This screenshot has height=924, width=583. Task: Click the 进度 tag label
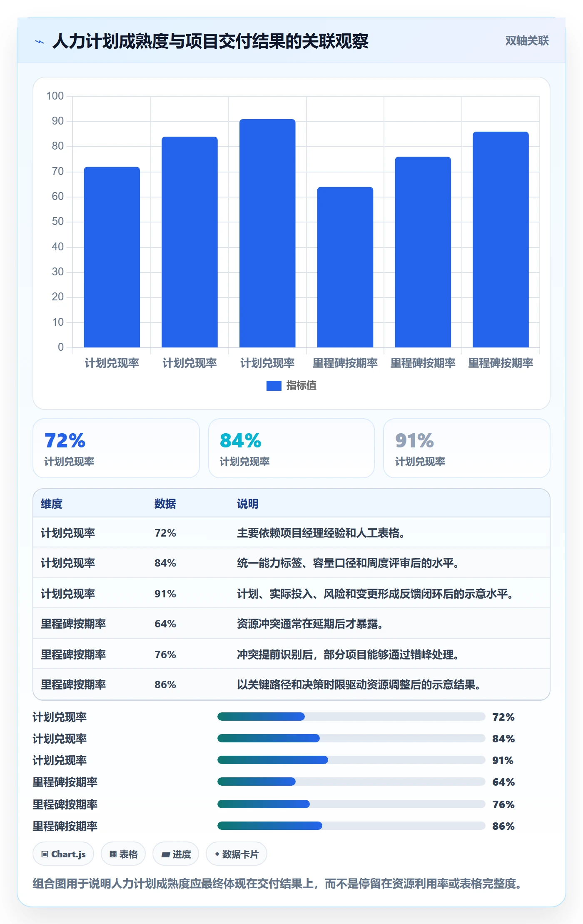click(182, 854)
